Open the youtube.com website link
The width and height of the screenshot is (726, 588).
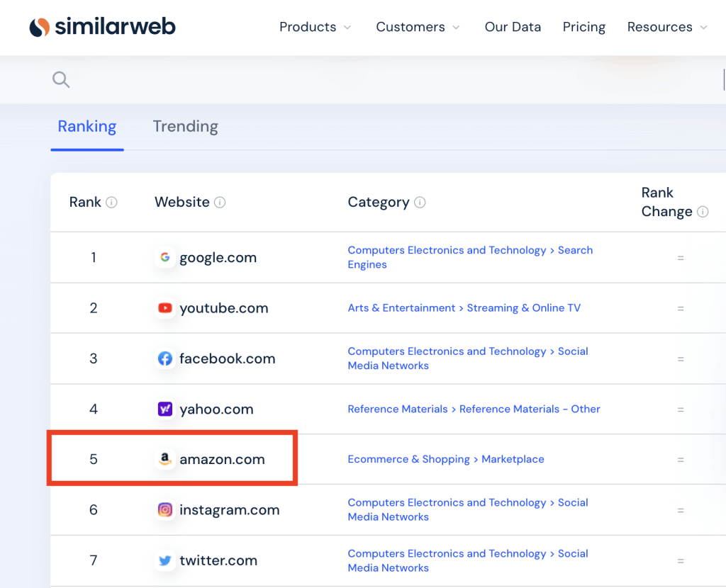223,307
